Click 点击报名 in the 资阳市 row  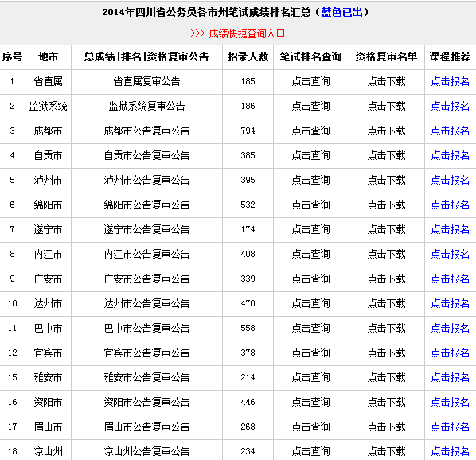coord(451,402)
